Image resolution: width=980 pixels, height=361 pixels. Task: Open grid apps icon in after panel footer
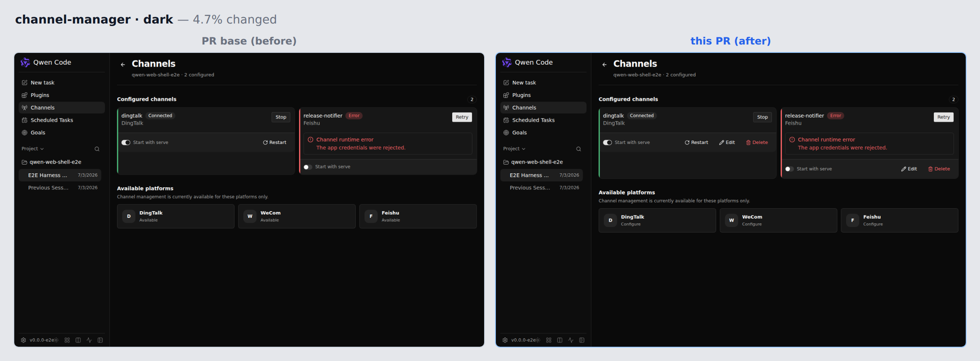(x=549, y=340)
